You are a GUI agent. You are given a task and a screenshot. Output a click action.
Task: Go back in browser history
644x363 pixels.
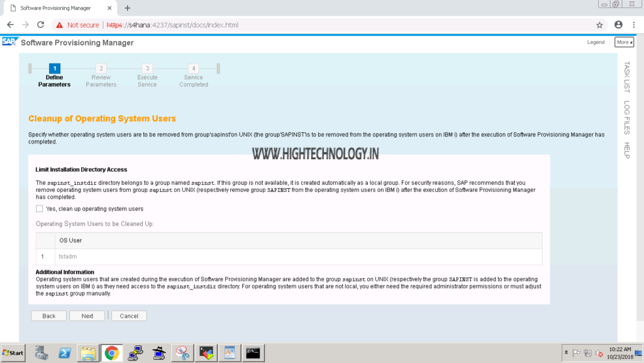point(10,25)
